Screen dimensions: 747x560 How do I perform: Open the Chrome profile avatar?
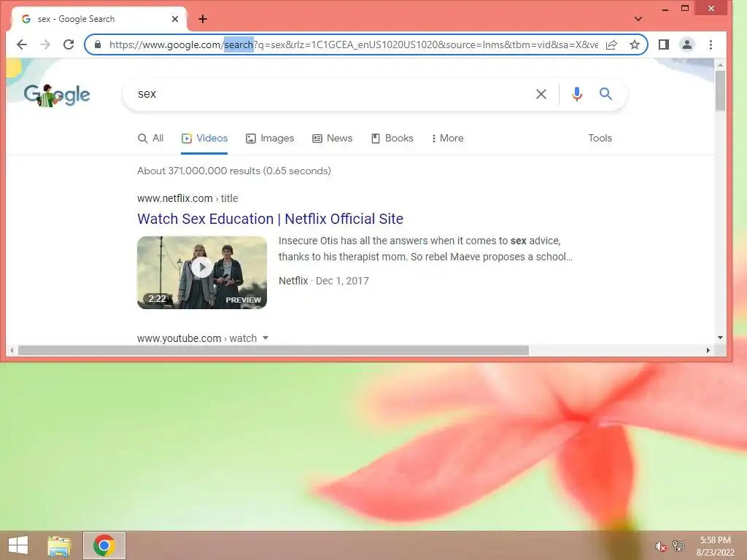click(687, 44)
